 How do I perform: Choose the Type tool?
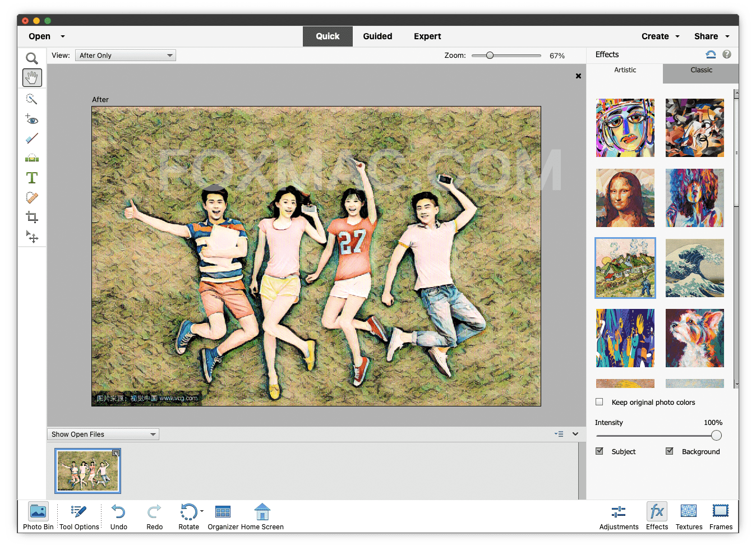pyautogui.click(x=32, y=178)
